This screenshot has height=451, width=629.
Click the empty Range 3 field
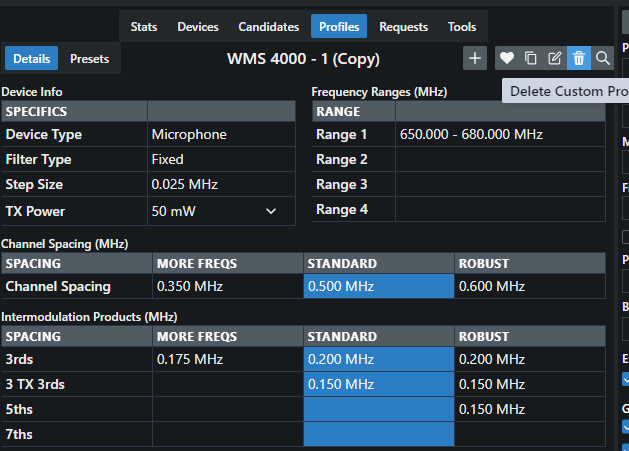pos(500,184)
